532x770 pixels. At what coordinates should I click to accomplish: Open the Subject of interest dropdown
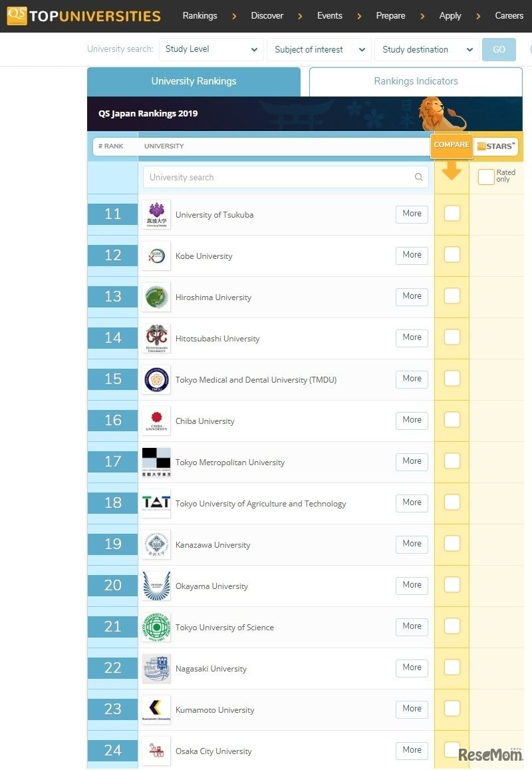pos(319,49)
